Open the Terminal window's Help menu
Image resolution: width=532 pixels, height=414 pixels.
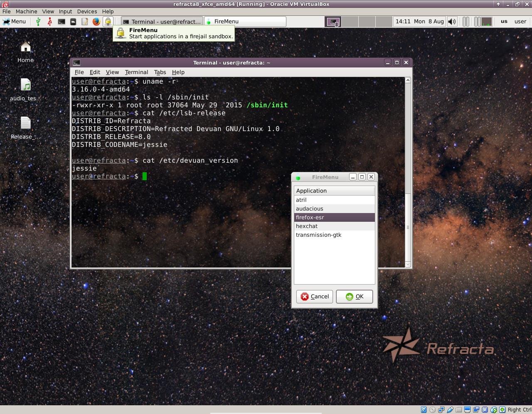pyautogui.click(x=178, y=72)
